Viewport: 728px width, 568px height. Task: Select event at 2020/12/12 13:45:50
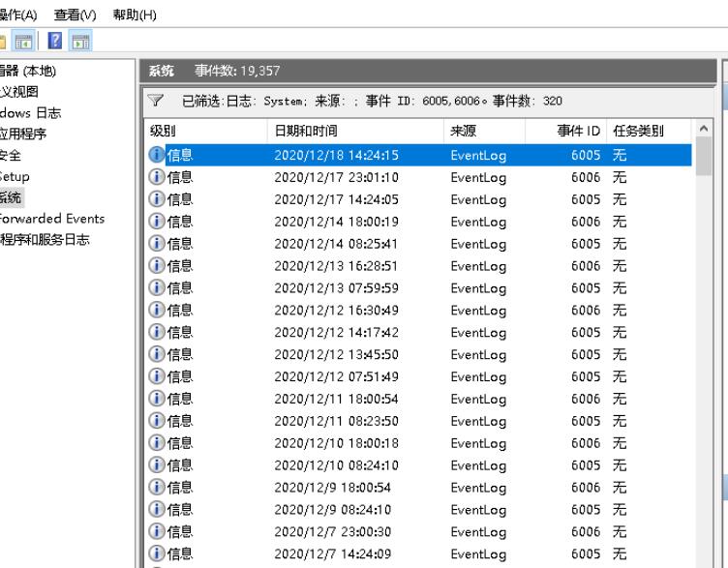click(x=418, y=354)
